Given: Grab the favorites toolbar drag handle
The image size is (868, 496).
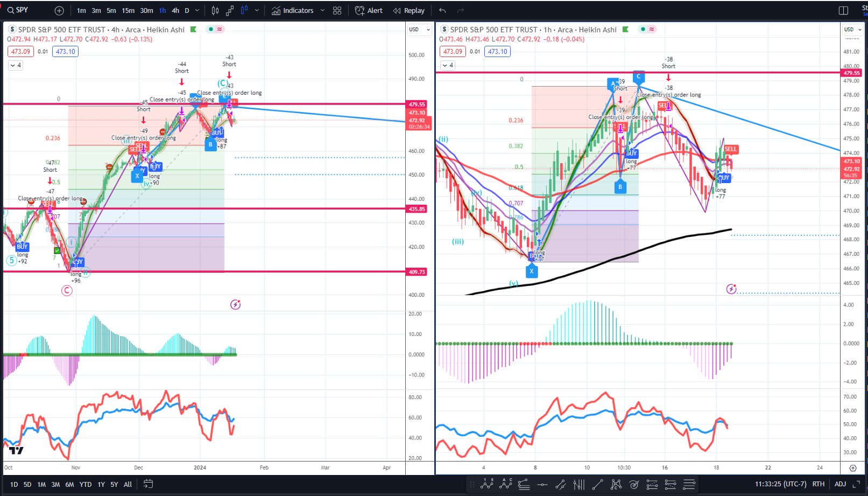Looking at the screenshot, I should click(472, 485).
